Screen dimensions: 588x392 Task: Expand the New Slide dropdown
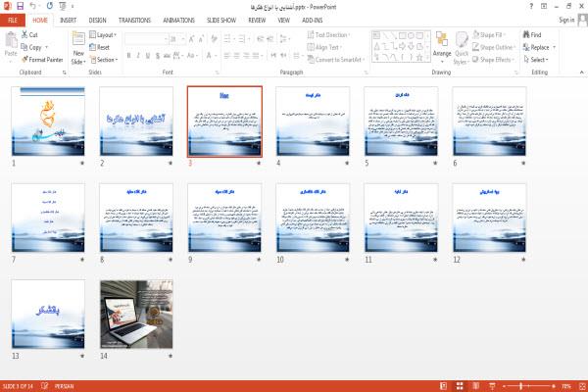tap(78, 58)
